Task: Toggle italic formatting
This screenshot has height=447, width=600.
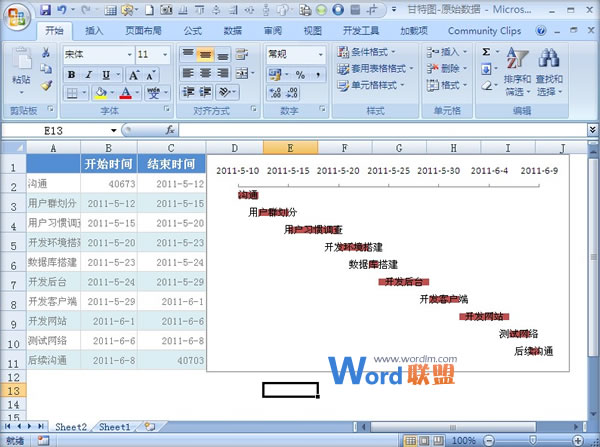Action: coord(88,75)
